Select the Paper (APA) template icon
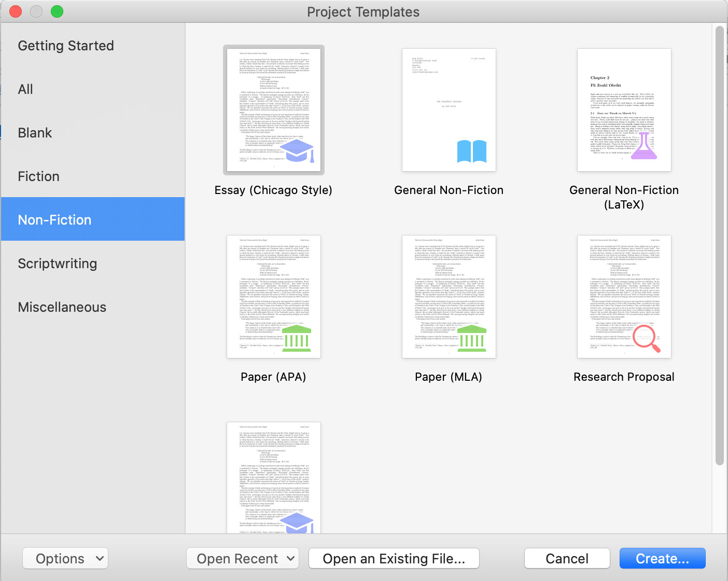Viewport: 728px width, 581px height. [273, 297]
